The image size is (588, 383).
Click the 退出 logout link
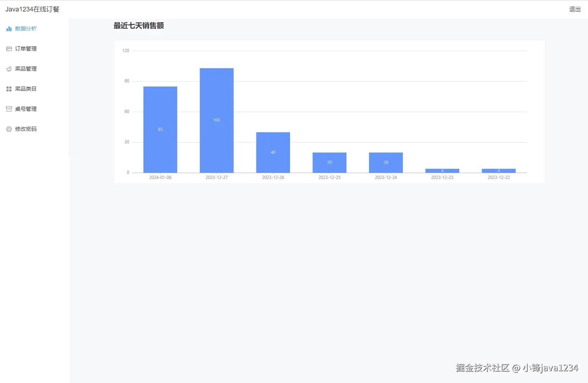click(575, 9)
